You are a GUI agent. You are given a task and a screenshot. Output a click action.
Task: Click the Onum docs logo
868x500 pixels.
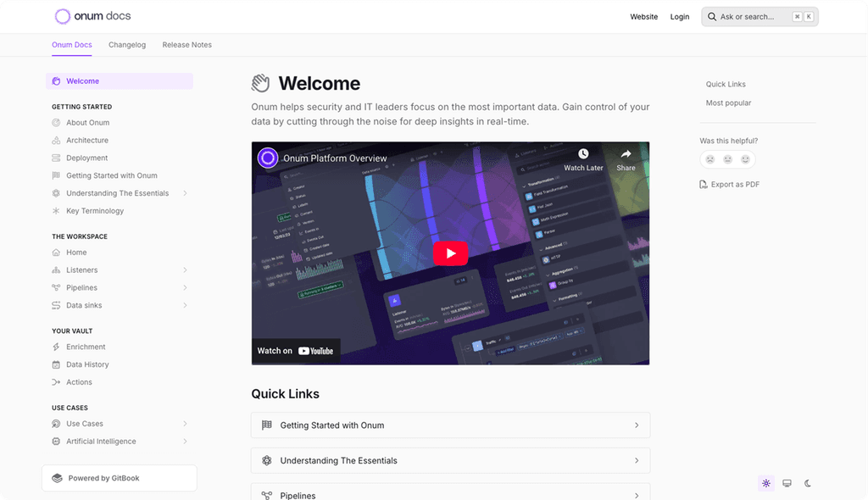point(92,15)
